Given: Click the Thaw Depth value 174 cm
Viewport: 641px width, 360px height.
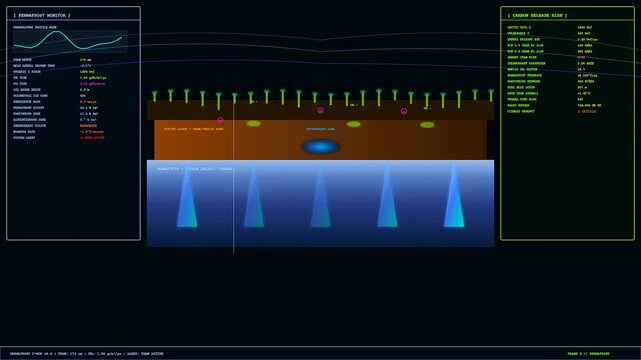Looking at the screenshot, I should click(86, 60).
